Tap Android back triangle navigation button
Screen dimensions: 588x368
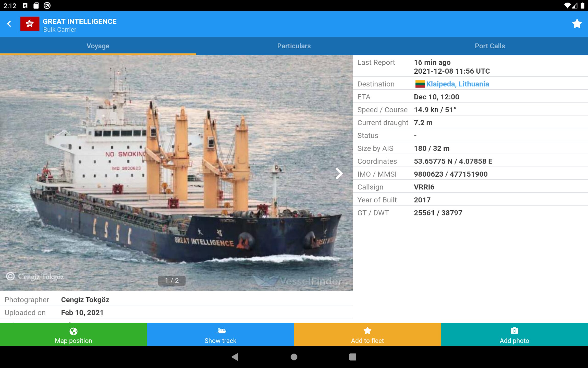[235, 357]
